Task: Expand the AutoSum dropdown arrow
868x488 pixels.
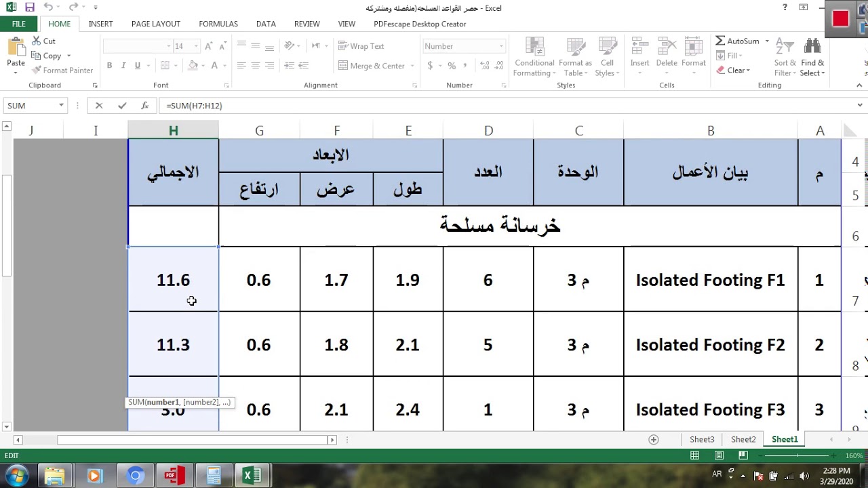Action: click(x=767, y=41)
